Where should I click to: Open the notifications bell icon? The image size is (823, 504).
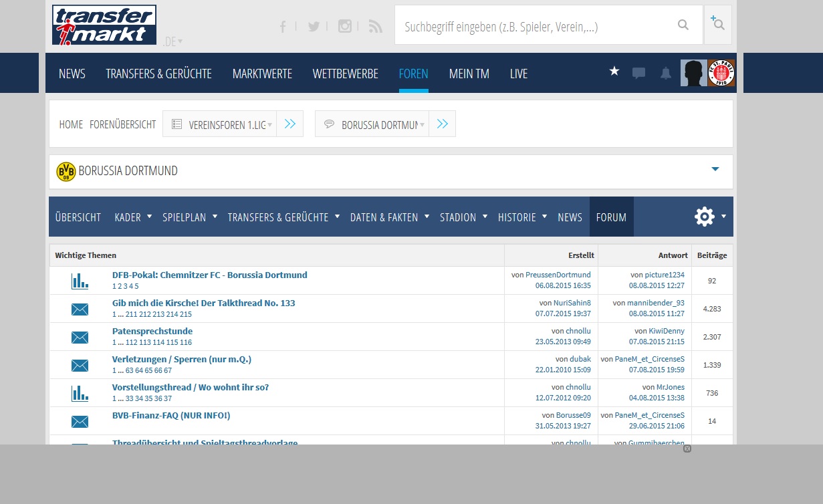point(666,74)
